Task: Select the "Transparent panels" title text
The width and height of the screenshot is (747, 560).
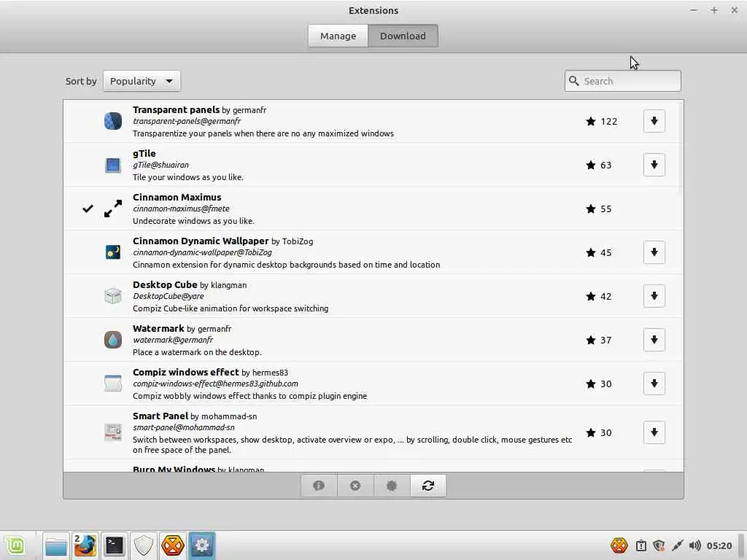Action: coord(177,109)
